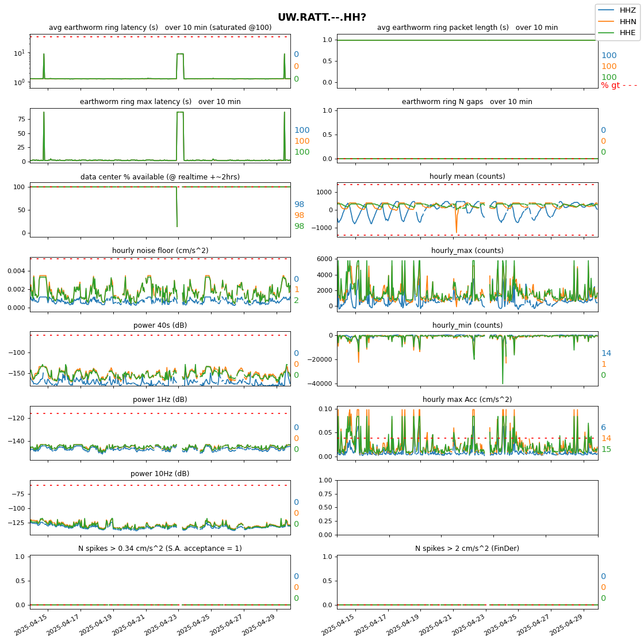644x644 pixels.
Task: Click inside the hourly_max (counts) plot area
Action: 467,284
